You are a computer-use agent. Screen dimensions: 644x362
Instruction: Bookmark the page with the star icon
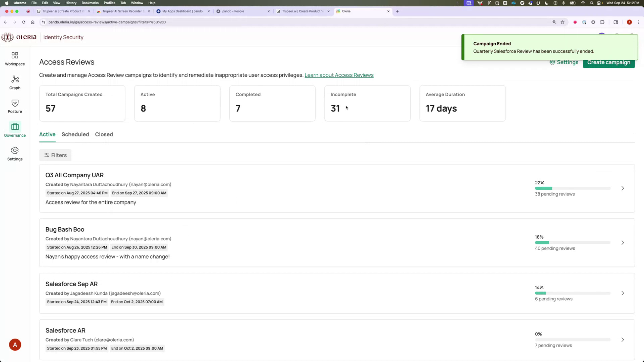click(x=563, y=22)
